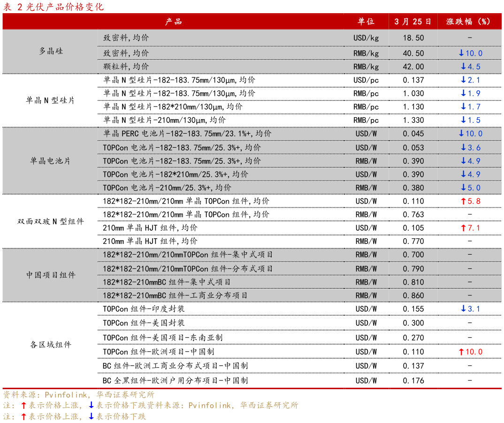
Task: Click the 18.50 price cell for 致密料
Action: 413,38
